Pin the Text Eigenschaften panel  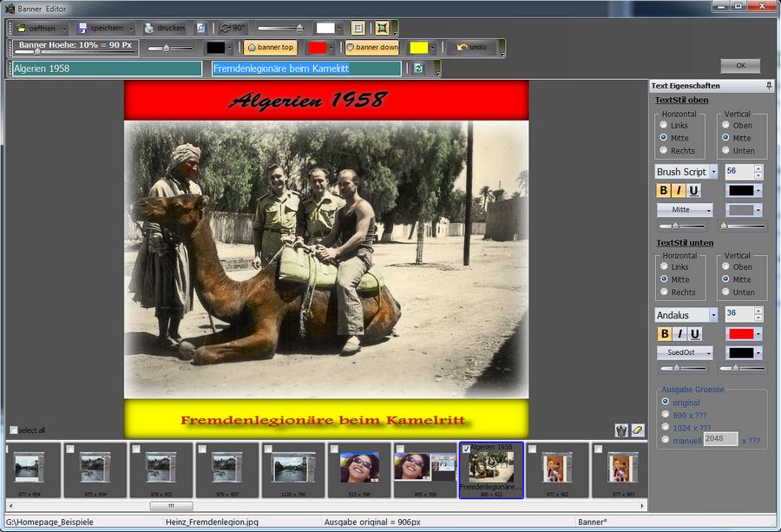(769, 86)
